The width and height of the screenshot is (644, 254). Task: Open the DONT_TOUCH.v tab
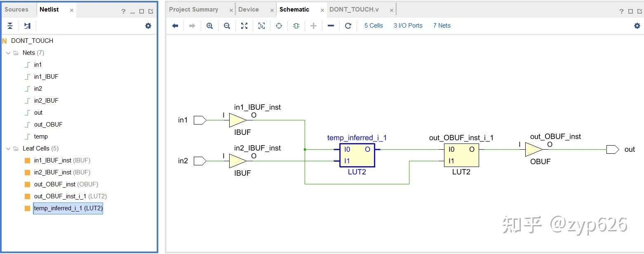354,9
